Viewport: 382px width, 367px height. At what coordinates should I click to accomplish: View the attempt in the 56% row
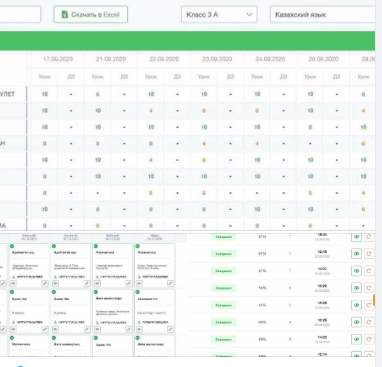pos(356,288)
